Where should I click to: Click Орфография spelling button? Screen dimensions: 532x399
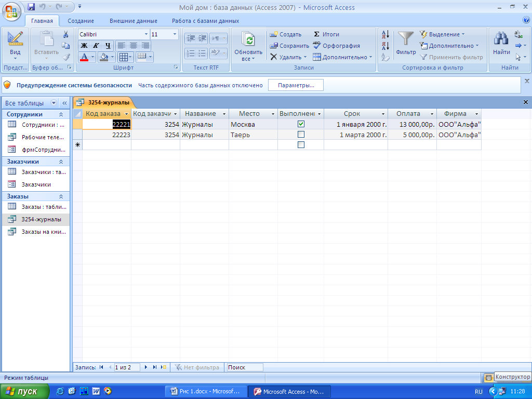pos(336,46)
